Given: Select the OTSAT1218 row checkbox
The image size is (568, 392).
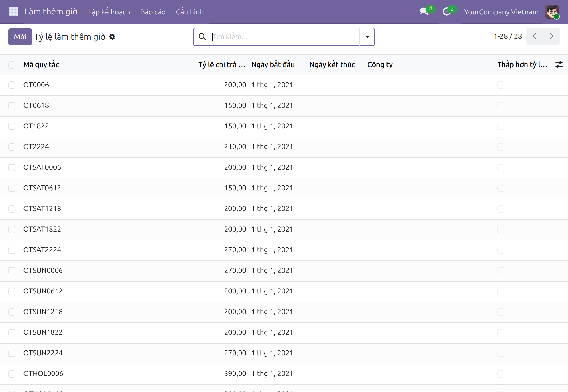Looking at the screenshot, I should pos(12,209).
